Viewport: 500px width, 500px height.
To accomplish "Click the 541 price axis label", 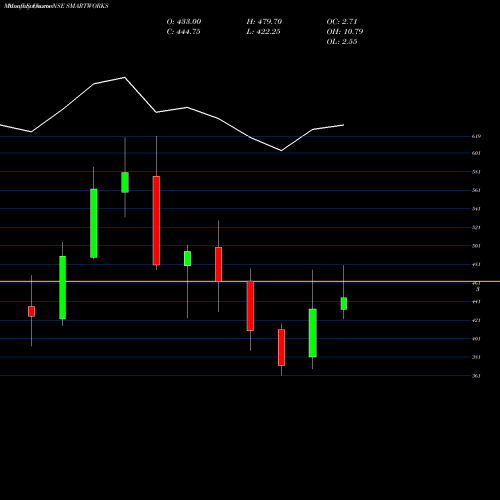I will click(x=476, y=209).
